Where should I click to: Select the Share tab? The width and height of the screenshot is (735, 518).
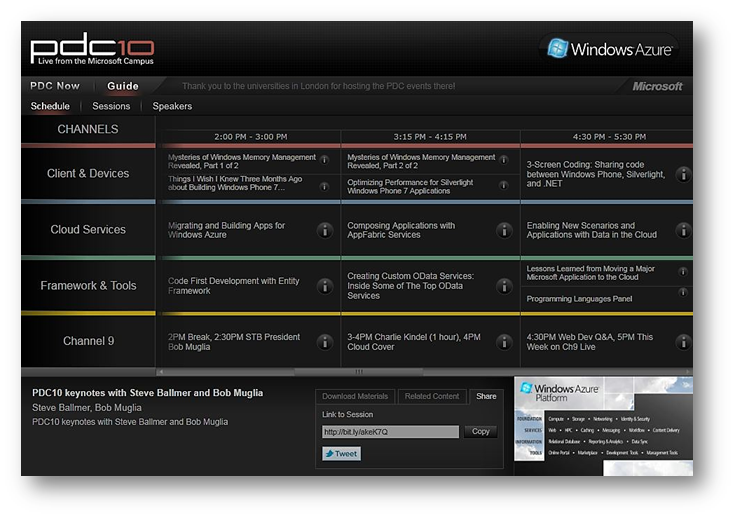486,396
